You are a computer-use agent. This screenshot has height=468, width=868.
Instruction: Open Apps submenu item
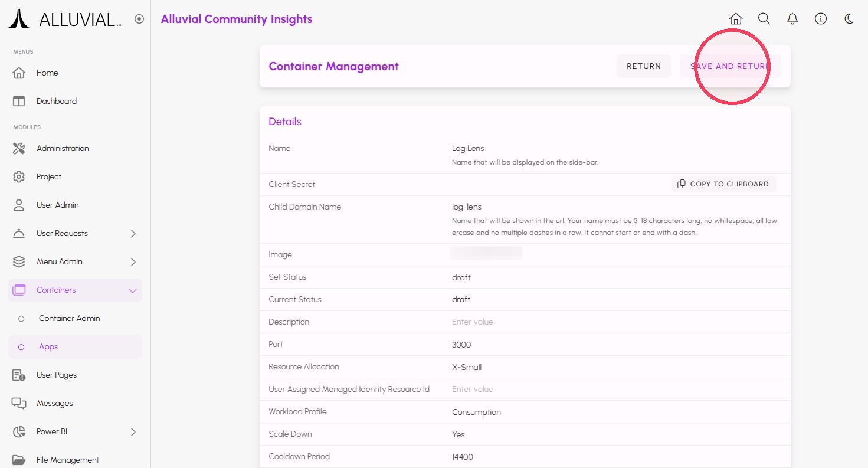pyautogui.click(x=76, y=347)
